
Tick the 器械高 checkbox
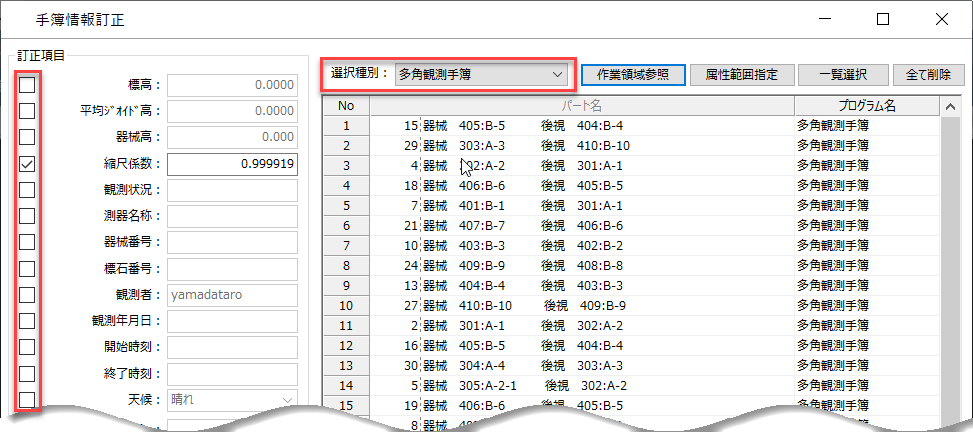(28, 137)
